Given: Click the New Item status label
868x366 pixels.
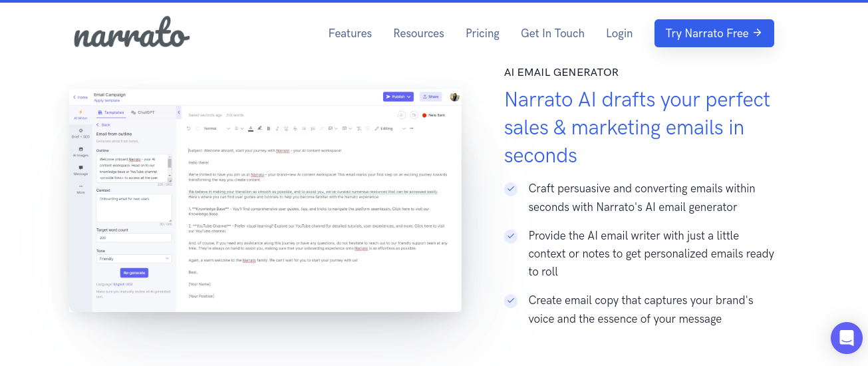Looking at the screenshot, I should (x=434, y=115).
